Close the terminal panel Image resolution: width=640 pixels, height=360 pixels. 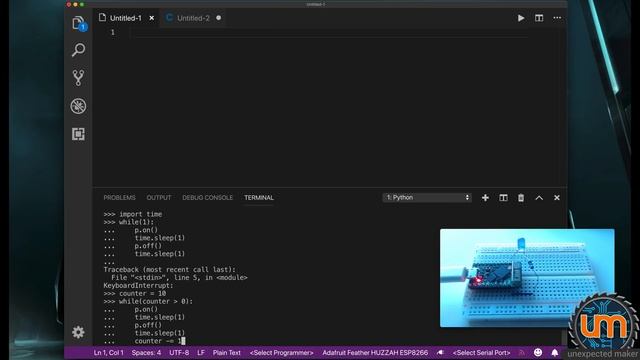[557, 198]
